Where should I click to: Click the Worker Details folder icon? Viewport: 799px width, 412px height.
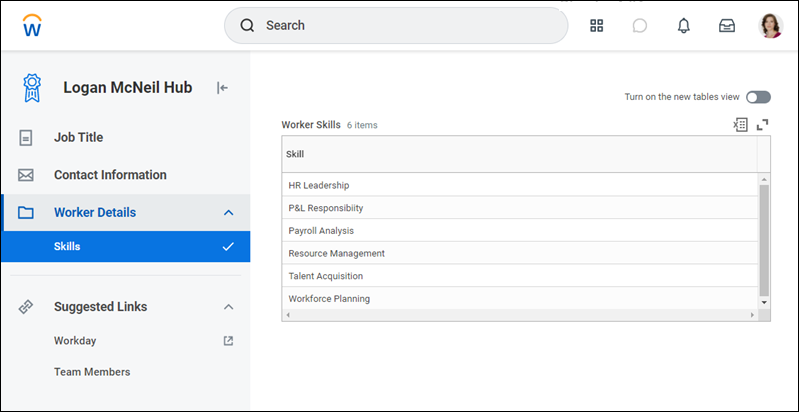[25, 212]
